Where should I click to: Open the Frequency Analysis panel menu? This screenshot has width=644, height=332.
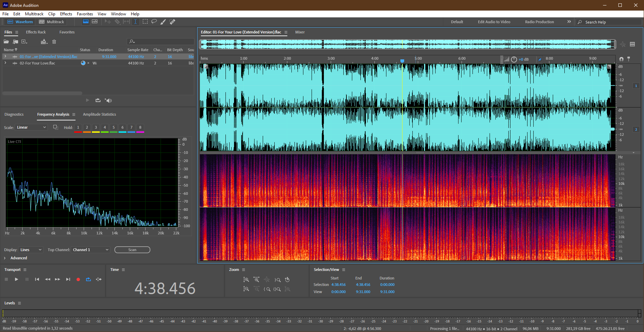click(x=73, y=114)
